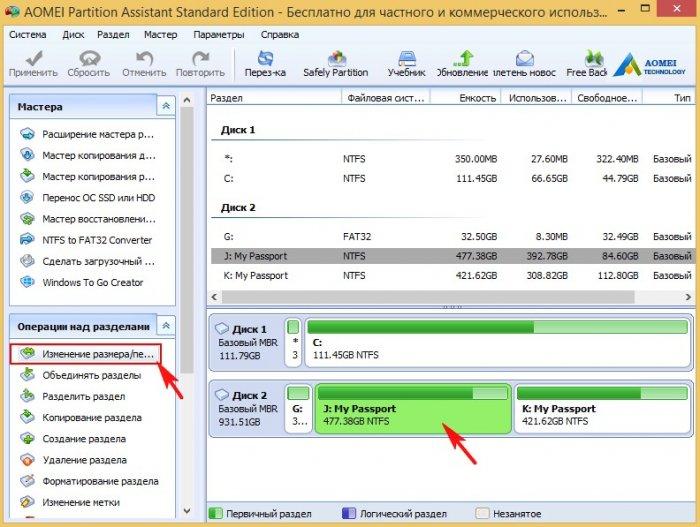Image resolution: width=700 pixels, height=527 pixels.
Task: Select Диск 2 Базовый MBR disk label
Action: click(x=247, y=409)
